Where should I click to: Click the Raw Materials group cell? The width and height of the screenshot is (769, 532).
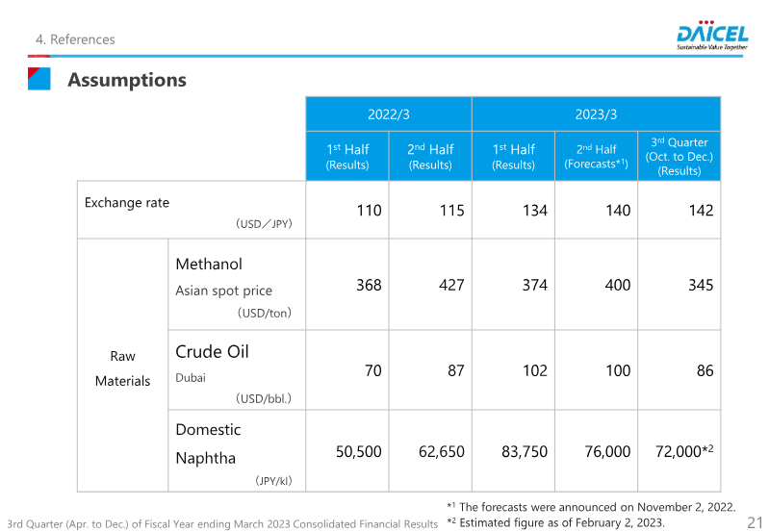(122, 369)
